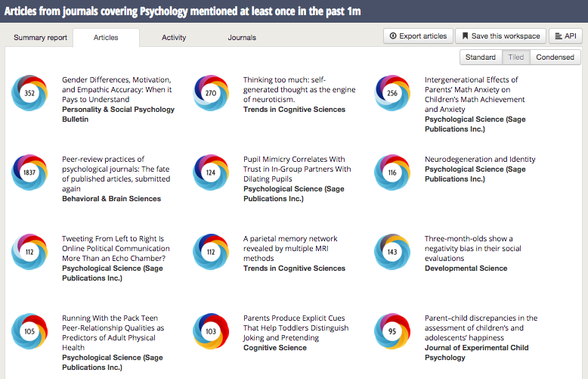Screen dimensions: 588x379
Task: Switch to Standard view layout
Action: [480, 57]
